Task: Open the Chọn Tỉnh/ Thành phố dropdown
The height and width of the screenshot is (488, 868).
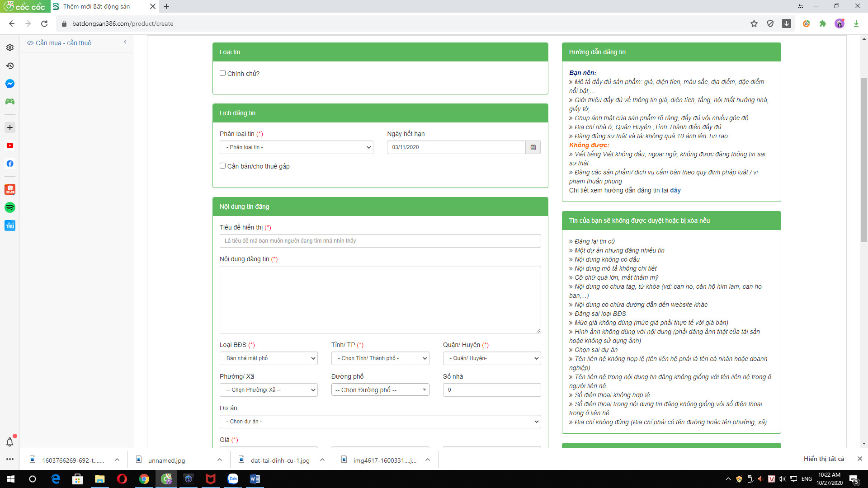Action: tap(380, 358)
